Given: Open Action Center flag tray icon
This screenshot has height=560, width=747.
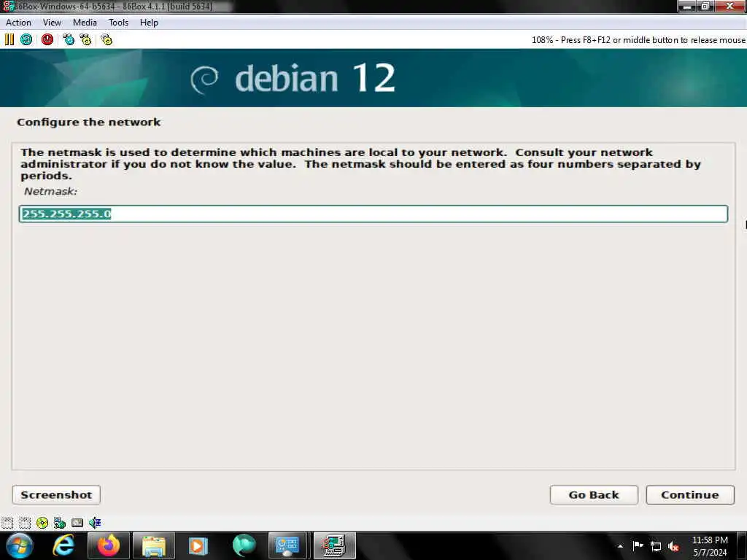Looking at the screenshot, I should (638, 546).
